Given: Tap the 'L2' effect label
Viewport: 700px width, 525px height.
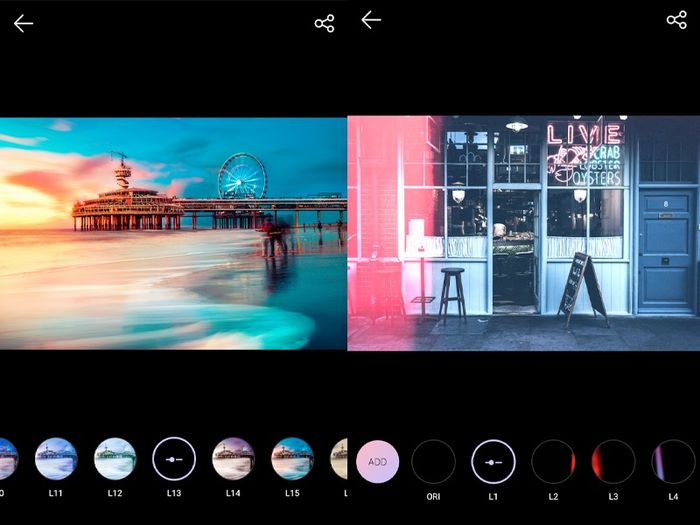Looking at the screenshot, I should [x=553, y=496].
